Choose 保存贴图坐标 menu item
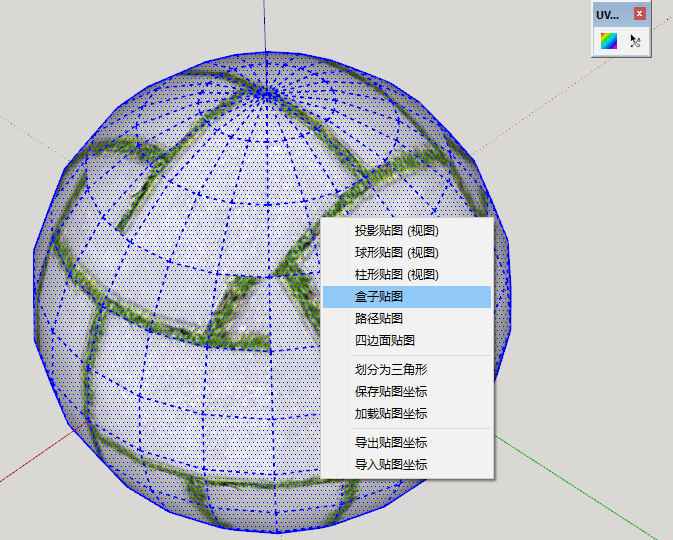The height and width of the screenshot is (540, 673). click(x=390, y=391)
